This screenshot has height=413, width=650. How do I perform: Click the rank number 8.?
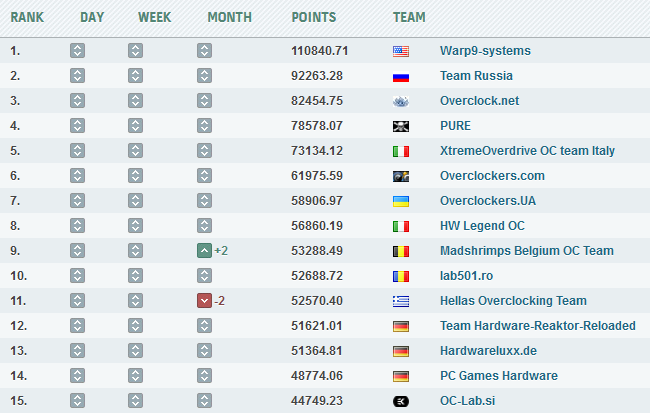tap(15, 226)
